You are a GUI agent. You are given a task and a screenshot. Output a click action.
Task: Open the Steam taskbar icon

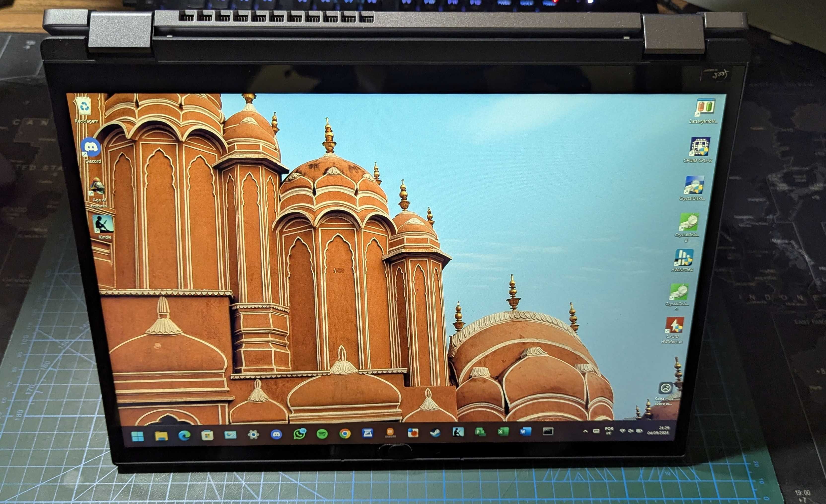(x=435, y=433)
